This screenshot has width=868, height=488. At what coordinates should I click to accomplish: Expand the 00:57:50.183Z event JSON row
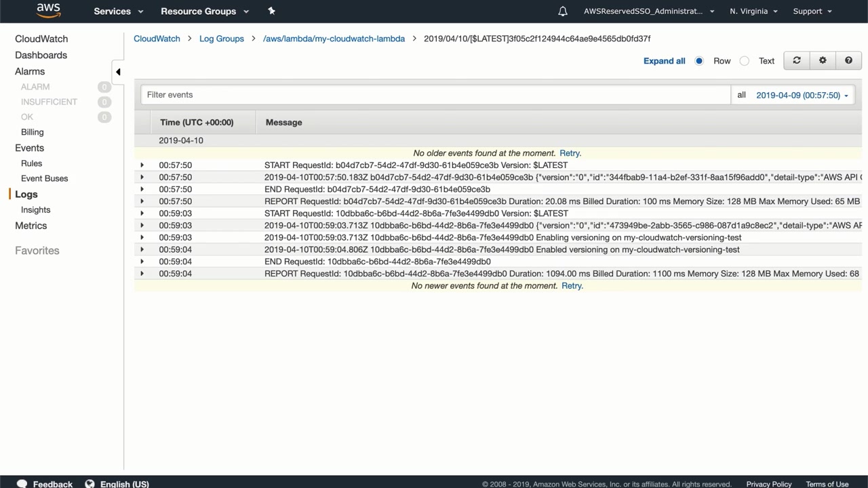click(142, 177)
